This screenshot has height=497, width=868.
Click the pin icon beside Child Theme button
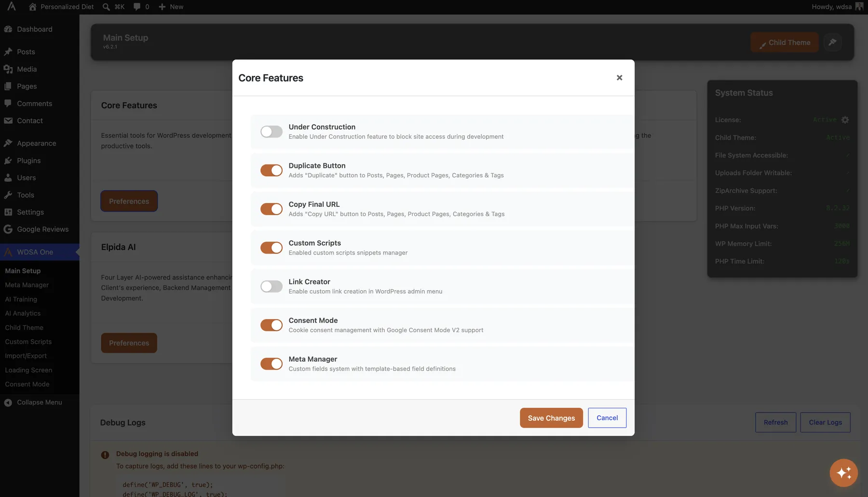coord(832,42)
